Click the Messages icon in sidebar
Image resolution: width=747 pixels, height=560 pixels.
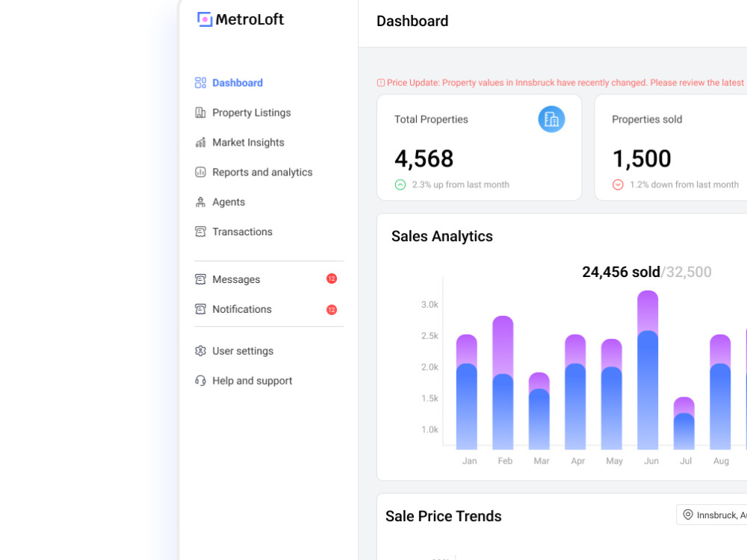(200, 279)
